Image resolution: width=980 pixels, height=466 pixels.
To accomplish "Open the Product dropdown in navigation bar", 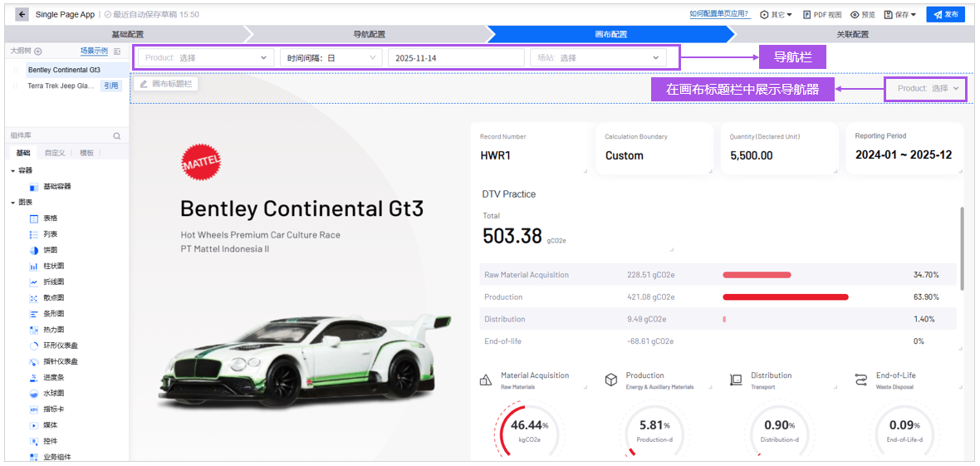I will click(x=205, y=58).
